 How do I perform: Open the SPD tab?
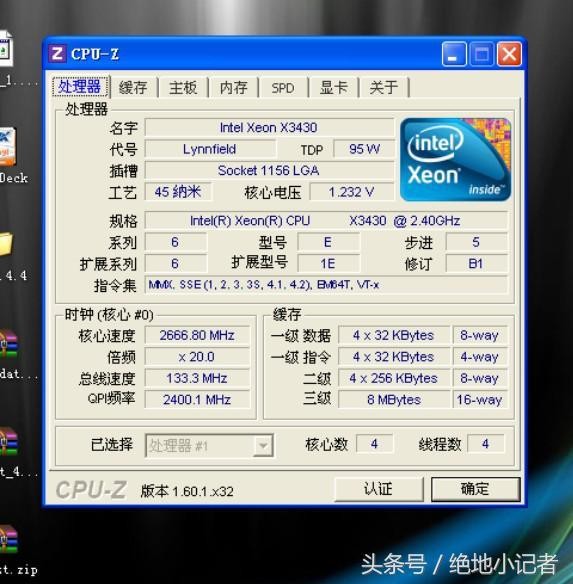283,88
